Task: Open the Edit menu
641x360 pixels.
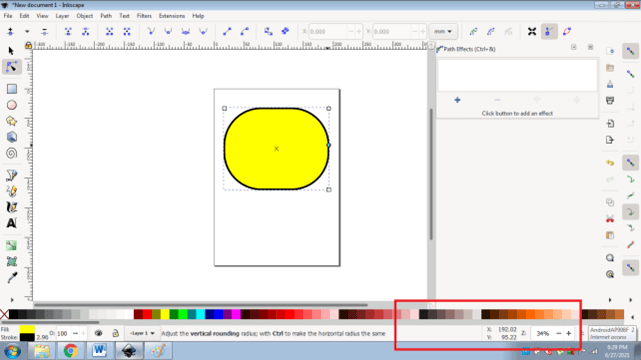Action: click(x=24, y=16)
